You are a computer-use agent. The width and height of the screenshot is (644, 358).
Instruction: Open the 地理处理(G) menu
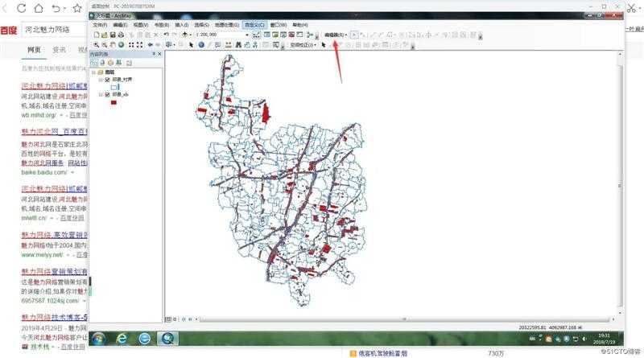click(227, 25)
